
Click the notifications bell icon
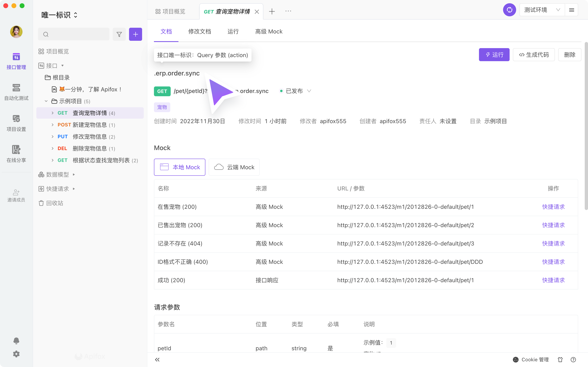click(16, 340)
